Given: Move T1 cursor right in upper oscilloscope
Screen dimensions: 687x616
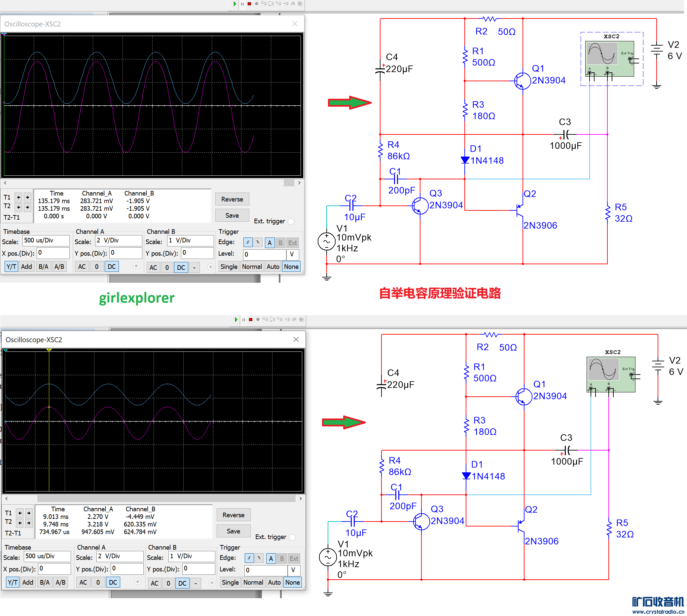Looking at the screenshot, I should coord(27,197).
